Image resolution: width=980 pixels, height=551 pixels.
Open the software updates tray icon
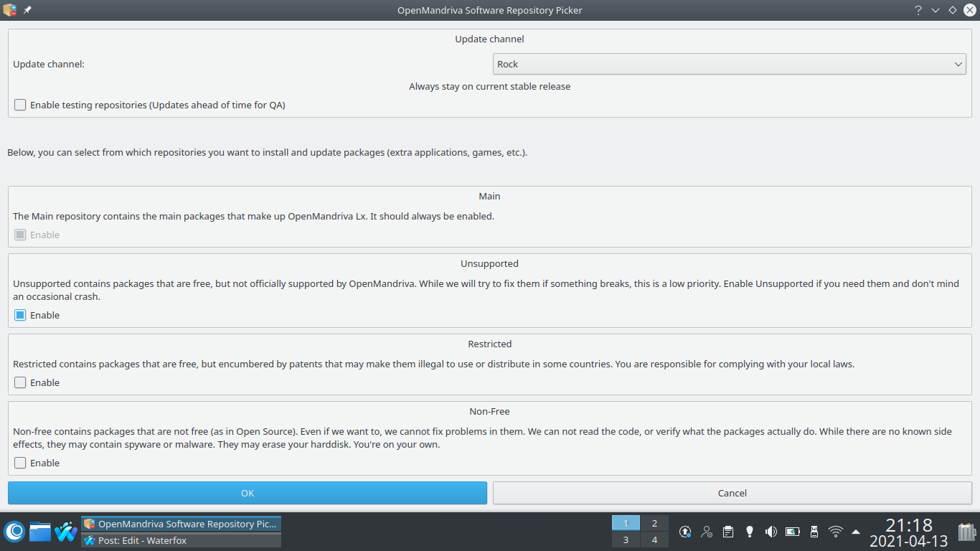pos(685,532)
